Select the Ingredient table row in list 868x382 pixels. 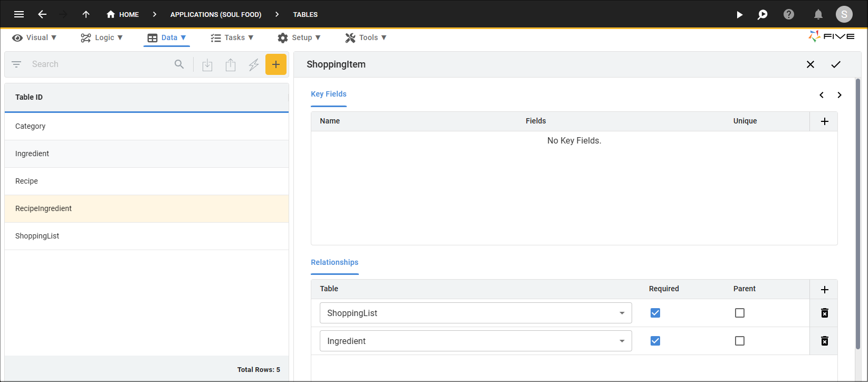(x=147, y=154)
